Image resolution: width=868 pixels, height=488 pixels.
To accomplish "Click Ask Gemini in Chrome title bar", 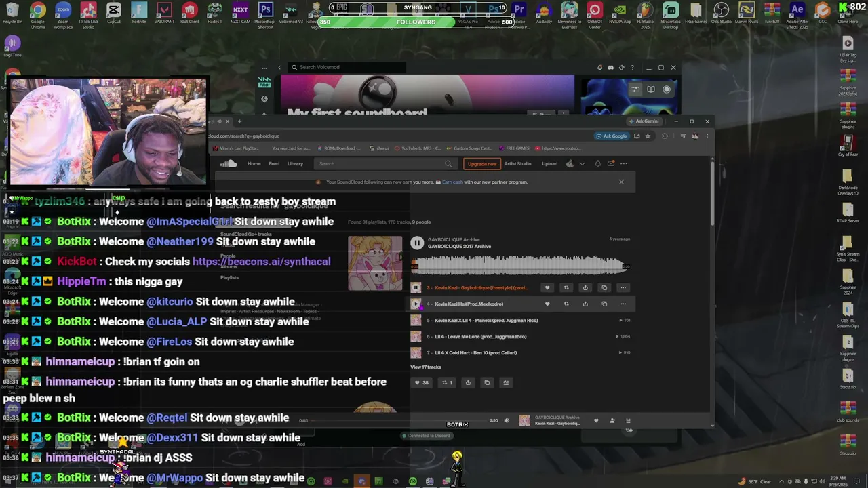I will (644, 121).
